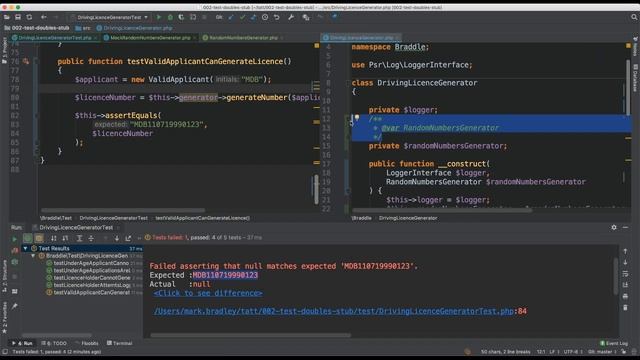Sort test results by duration
The width and height of the screenshot is (640, 360).
(x=65, y=238)
